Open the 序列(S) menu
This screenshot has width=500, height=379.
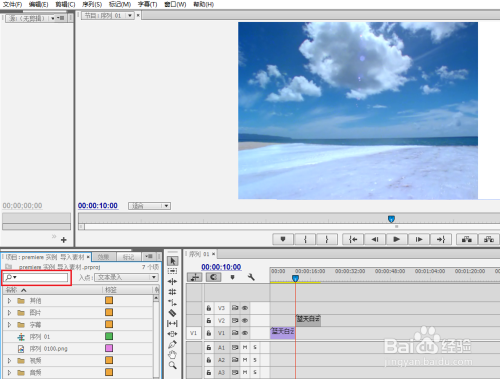tap(92, 4)
